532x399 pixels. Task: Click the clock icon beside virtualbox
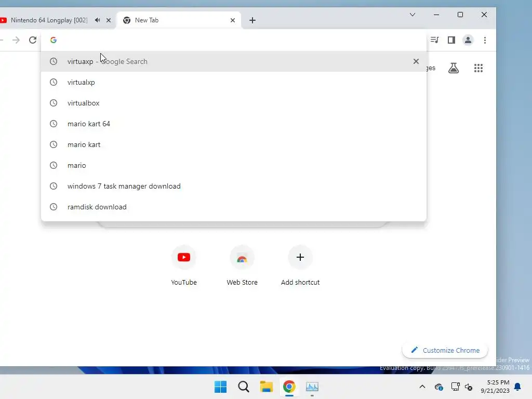click(x=54, y=103)
